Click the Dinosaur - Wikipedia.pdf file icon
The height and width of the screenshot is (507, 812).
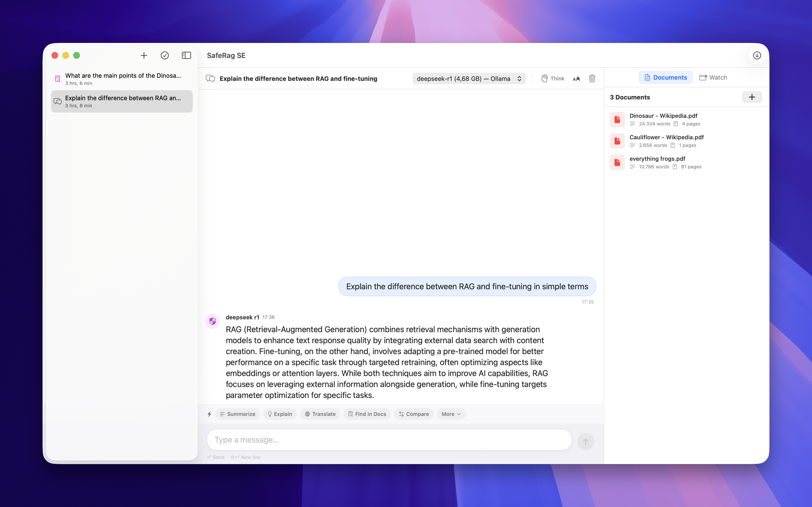pyautogui.click(x=617, y=119)
